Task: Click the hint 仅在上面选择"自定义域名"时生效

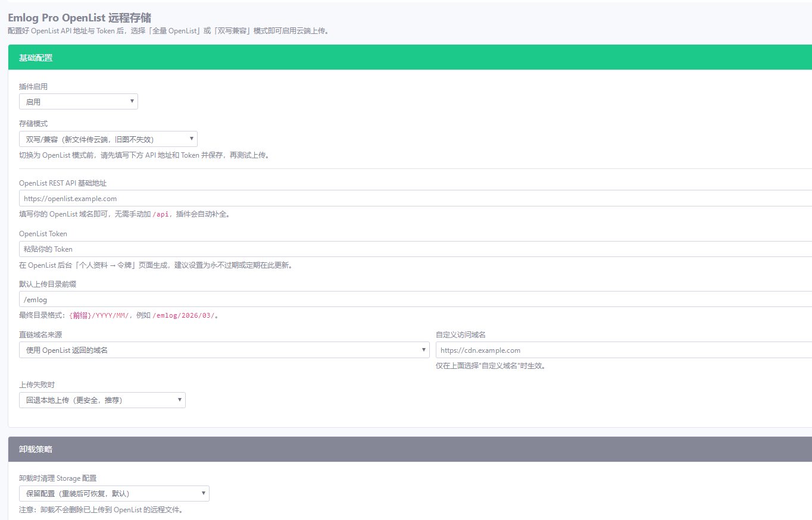Action: tap(491, 366)
